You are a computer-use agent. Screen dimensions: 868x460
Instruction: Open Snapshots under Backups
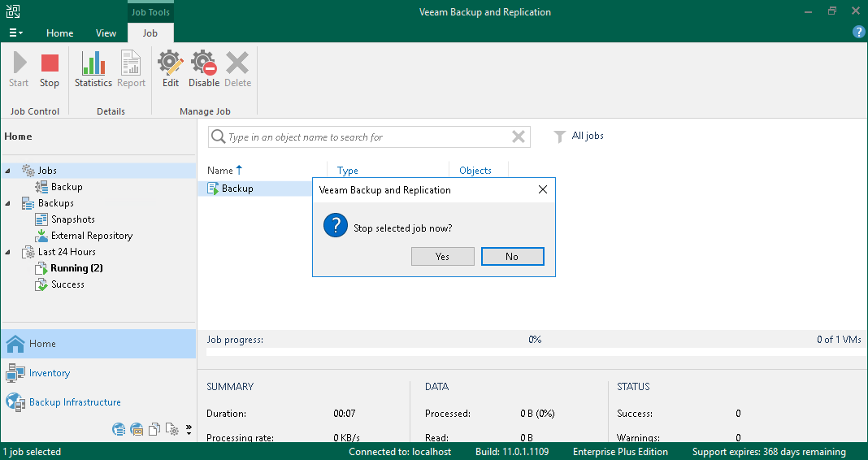[x=72, y=219]
